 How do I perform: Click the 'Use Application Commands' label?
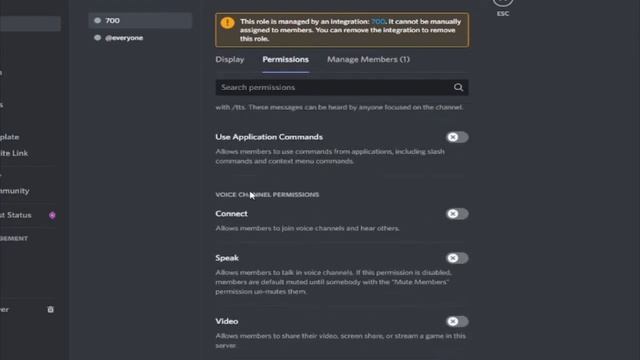[x=269, y=137]
